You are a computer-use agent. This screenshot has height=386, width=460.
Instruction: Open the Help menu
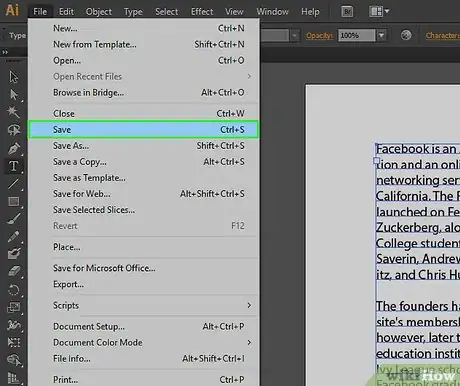pos(310,12)
